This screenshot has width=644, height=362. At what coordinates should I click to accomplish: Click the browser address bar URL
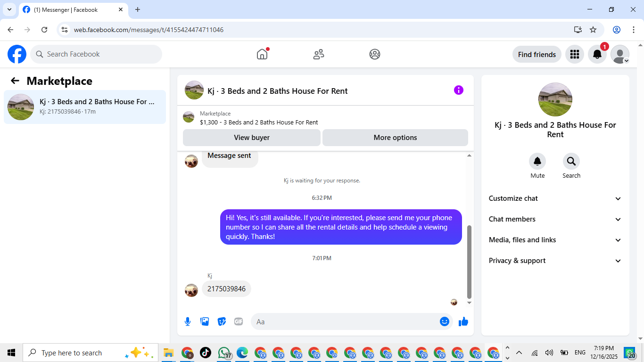tap(149, 30)
